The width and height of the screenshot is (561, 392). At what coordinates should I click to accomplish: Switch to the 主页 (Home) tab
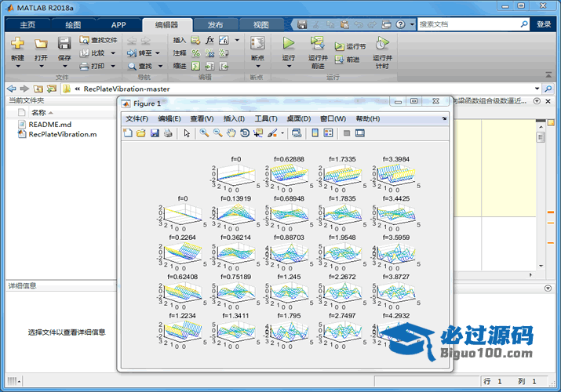27,24
